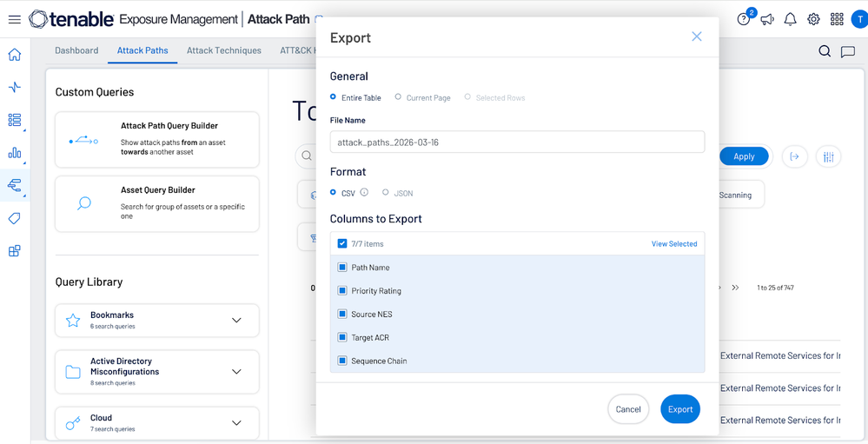Image resolution: width=868 pixels, height=444 pixels.
Task: Switch to the Attack Techniques tab
Action: click(x=223, y=50)
